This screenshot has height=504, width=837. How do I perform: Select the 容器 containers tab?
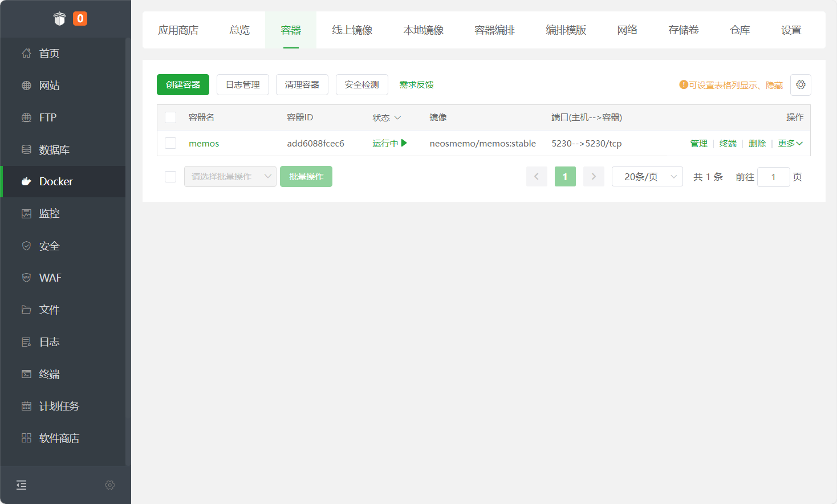coord(291,30)
